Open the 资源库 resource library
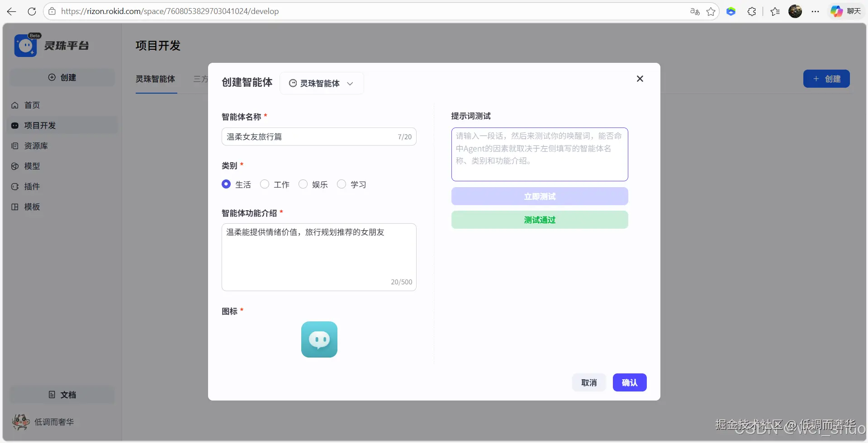Screen dimensions: 868x443 click(x=35, y=146)
